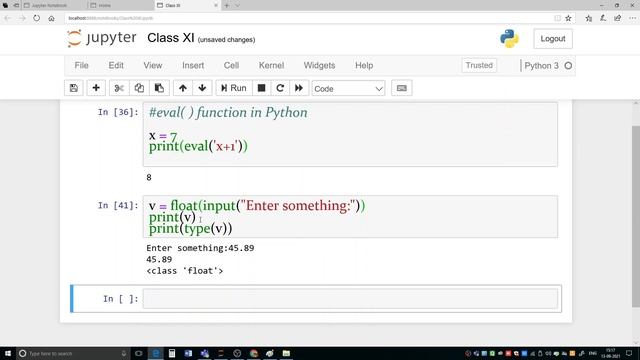Add page to favorites star
This screenshot has height=360, width=640.
(569, 18)
